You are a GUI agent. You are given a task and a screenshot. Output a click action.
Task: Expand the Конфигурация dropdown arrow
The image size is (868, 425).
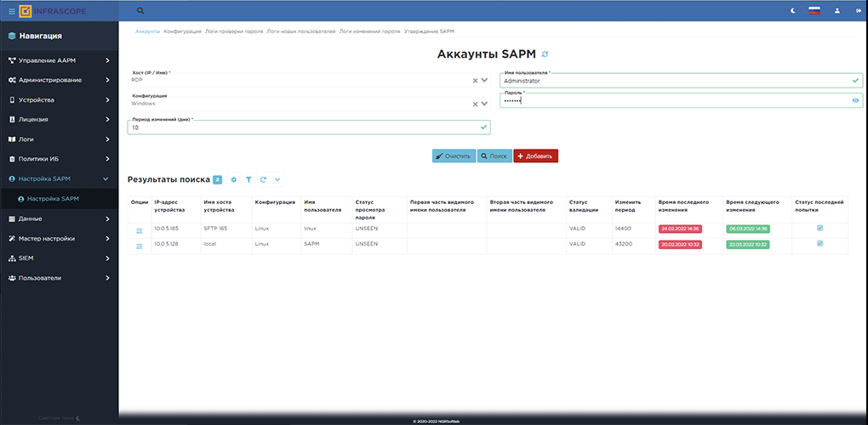484,104
